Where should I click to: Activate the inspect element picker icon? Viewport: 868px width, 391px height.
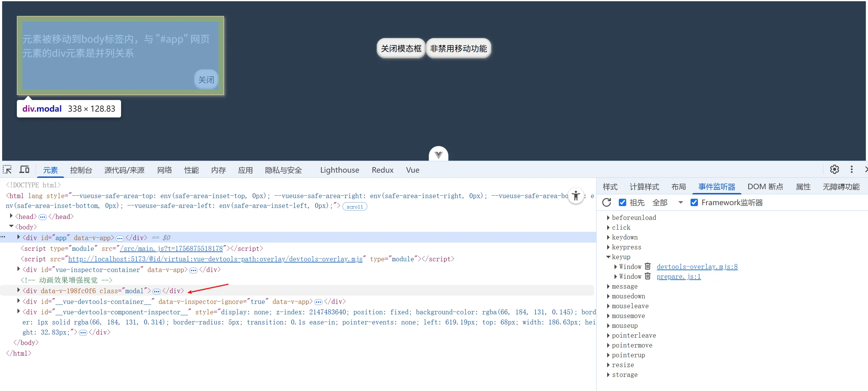7,170
